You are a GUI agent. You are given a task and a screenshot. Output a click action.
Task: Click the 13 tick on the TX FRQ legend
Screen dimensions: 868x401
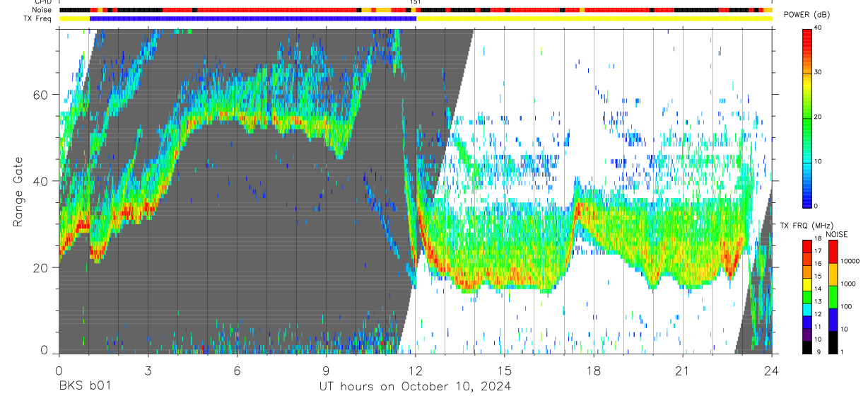819,302
